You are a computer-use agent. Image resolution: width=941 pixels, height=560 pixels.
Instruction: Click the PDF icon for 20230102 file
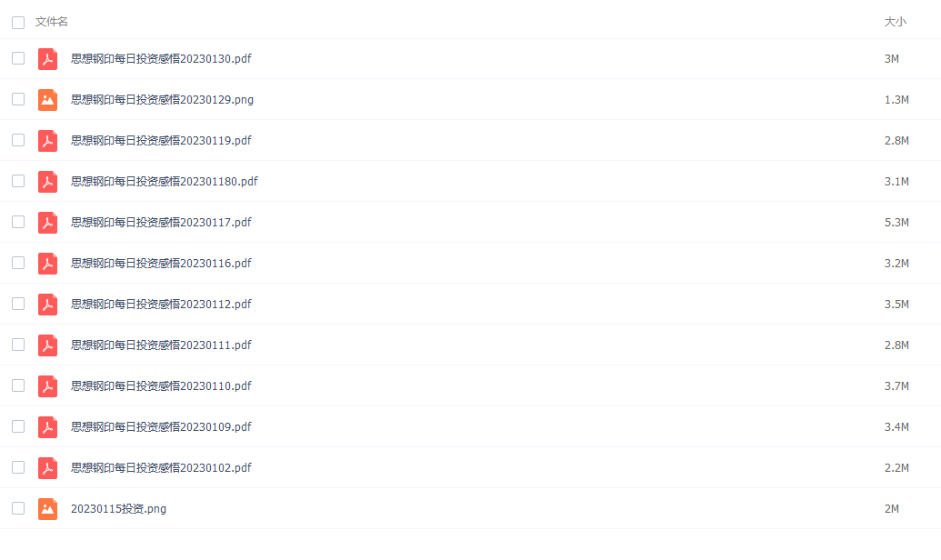(47, 468)
